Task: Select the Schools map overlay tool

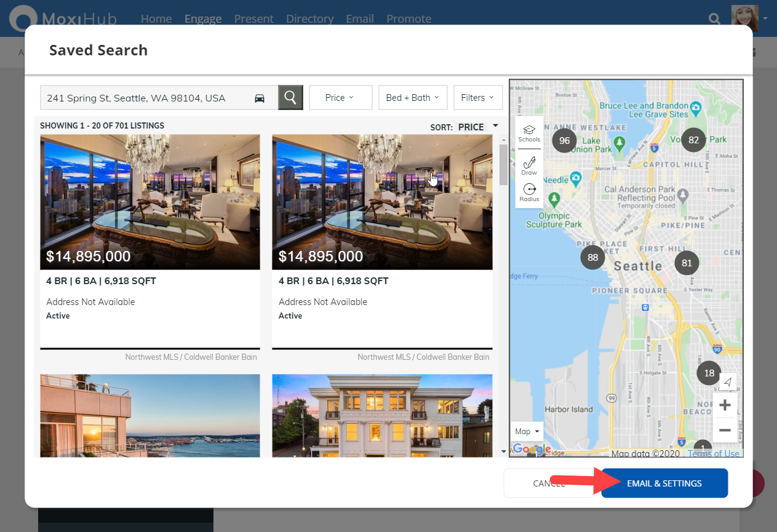Action: pos(528,133)
